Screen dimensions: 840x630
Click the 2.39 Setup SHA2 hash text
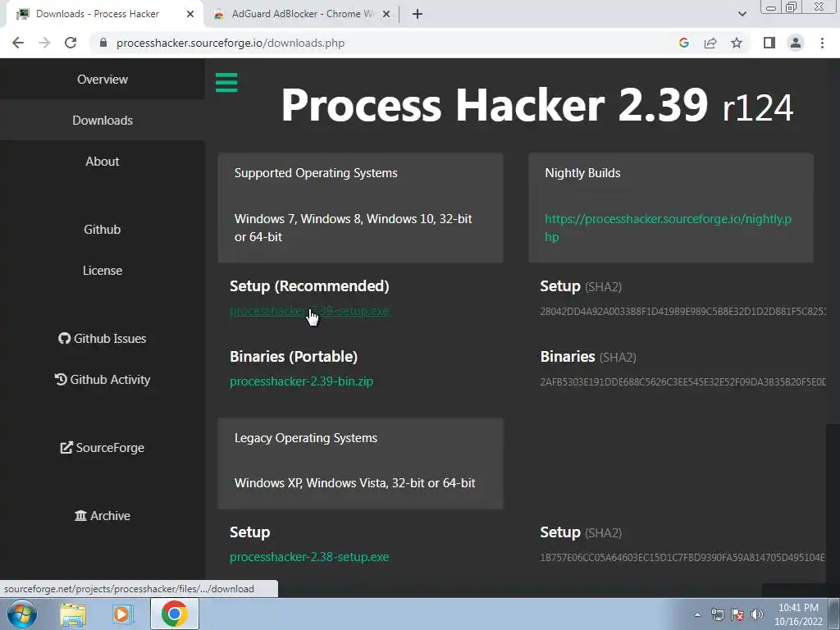(x=682, y=311)
